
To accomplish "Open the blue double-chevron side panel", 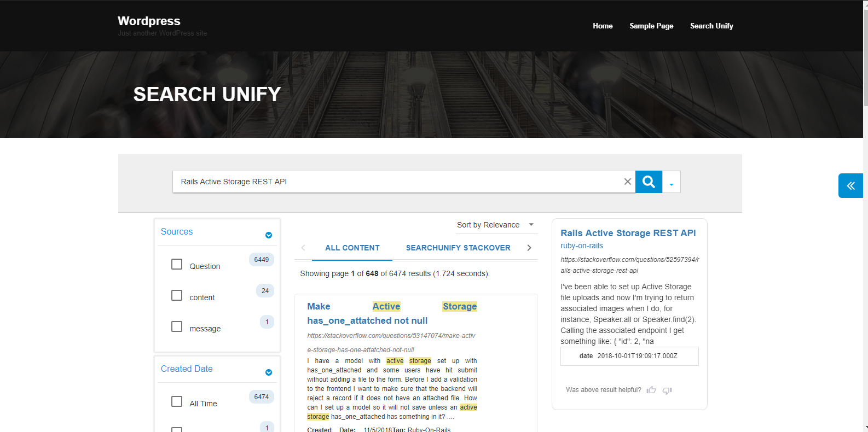I will coord(850,185).
